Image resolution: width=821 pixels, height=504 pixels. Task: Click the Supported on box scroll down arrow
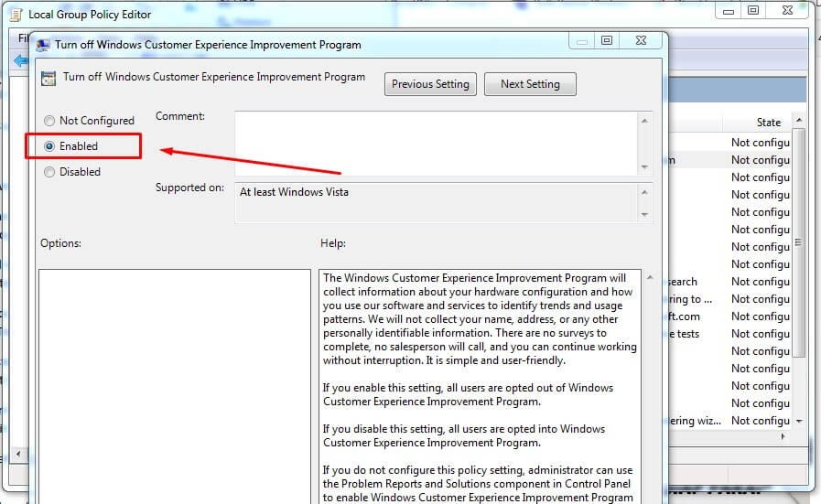point(644,215)
